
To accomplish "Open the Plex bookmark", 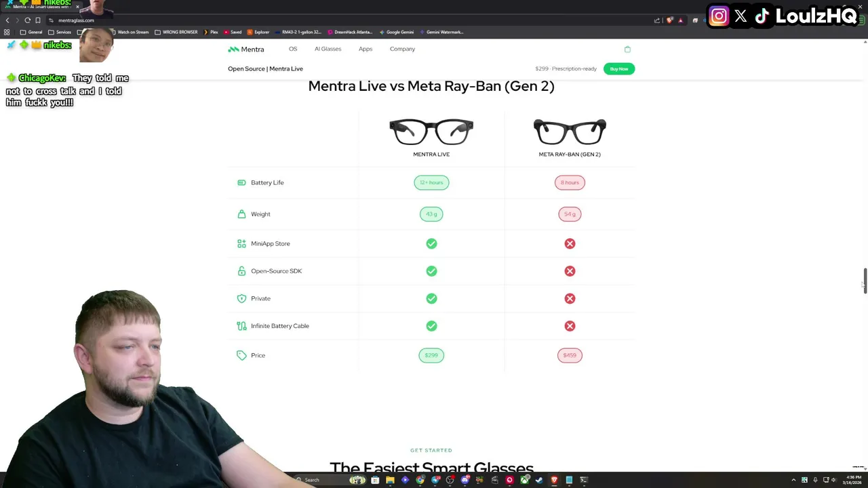I will point(211,32).
